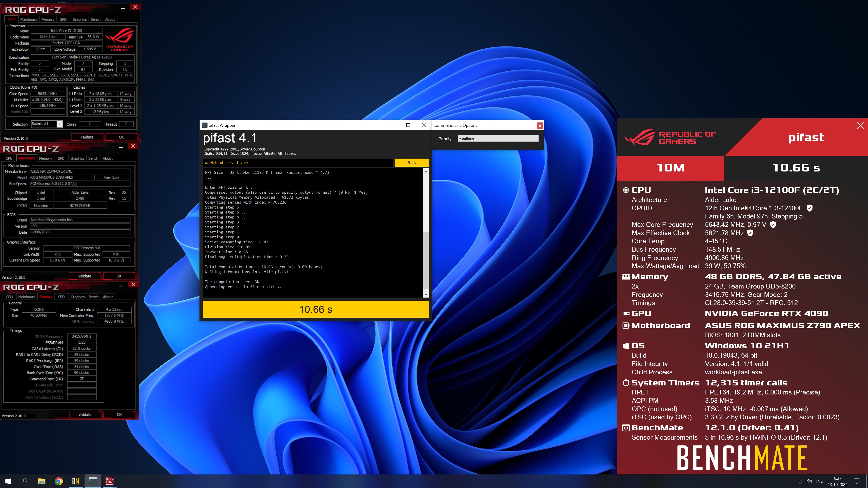The height and width of the screenshot is (488, 868).
Task: Close the BenchMate pifast result panel
Action: 860,126
